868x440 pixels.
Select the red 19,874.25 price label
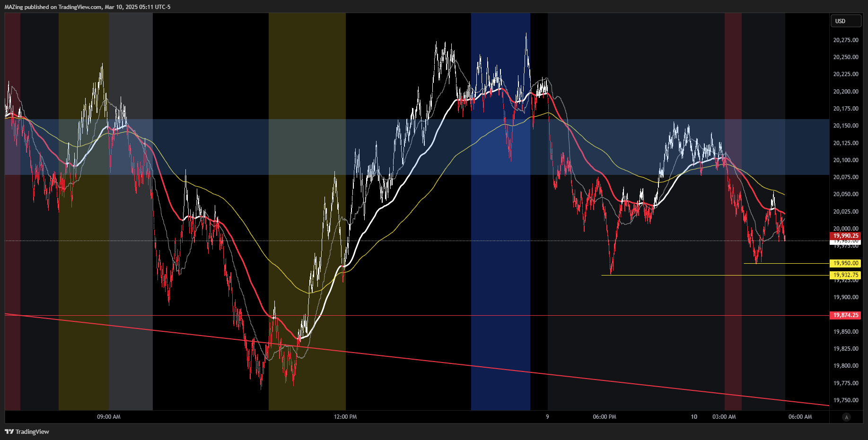tap(846, 315)
